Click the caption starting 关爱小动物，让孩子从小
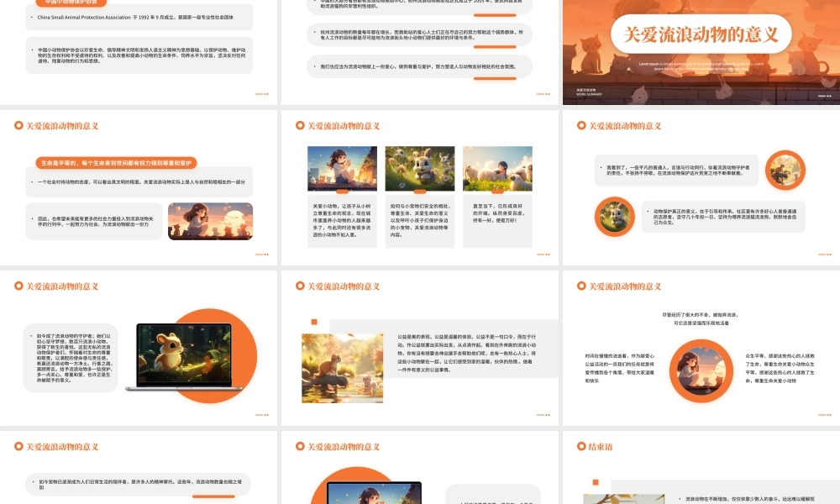This screenshot has width=840, height=504. (343, 220)
